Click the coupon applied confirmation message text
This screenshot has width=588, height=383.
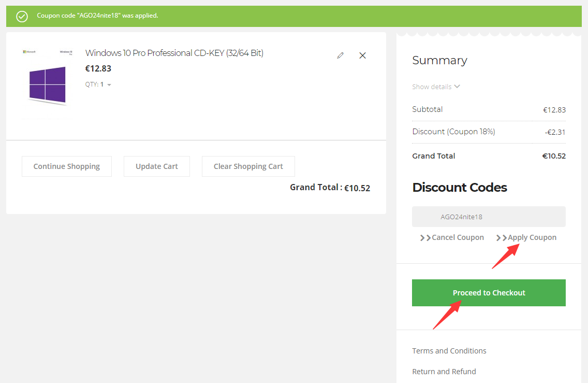pos(97,16)
